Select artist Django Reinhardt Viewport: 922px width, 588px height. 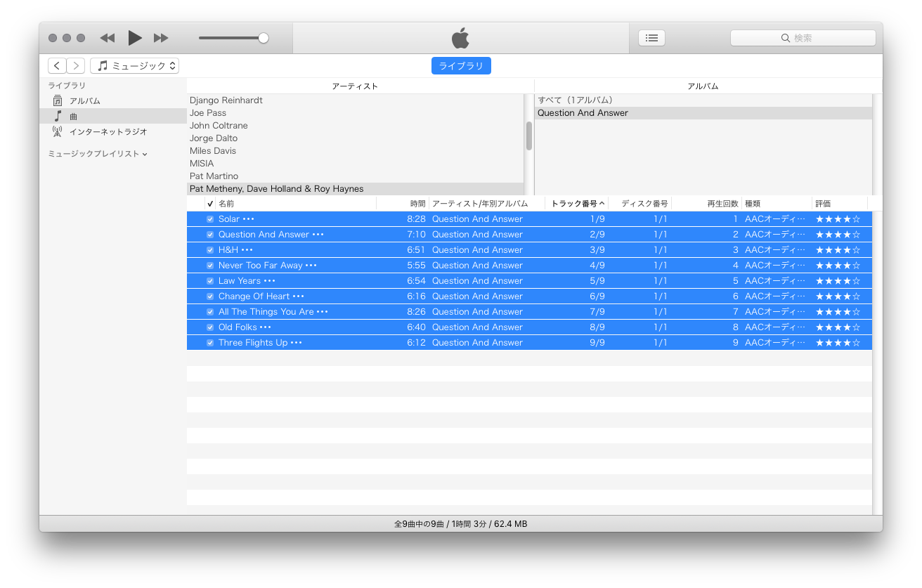pyautogui.click(x=355, y=100)
